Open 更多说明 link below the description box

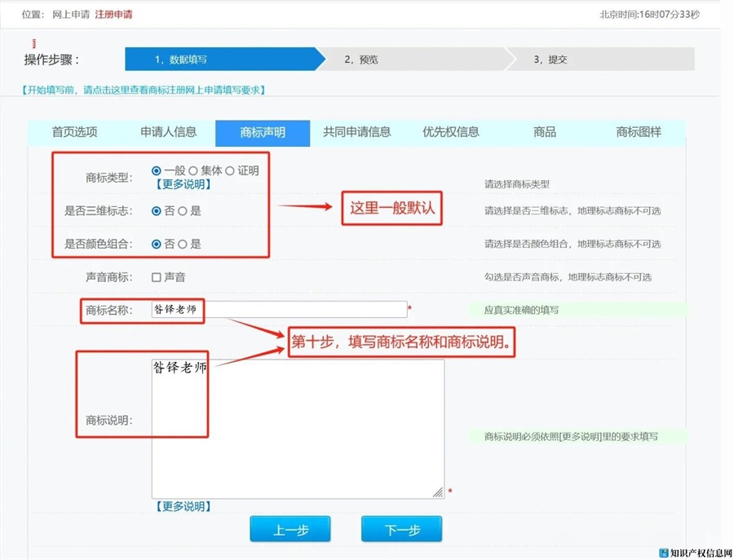point(183,506)
